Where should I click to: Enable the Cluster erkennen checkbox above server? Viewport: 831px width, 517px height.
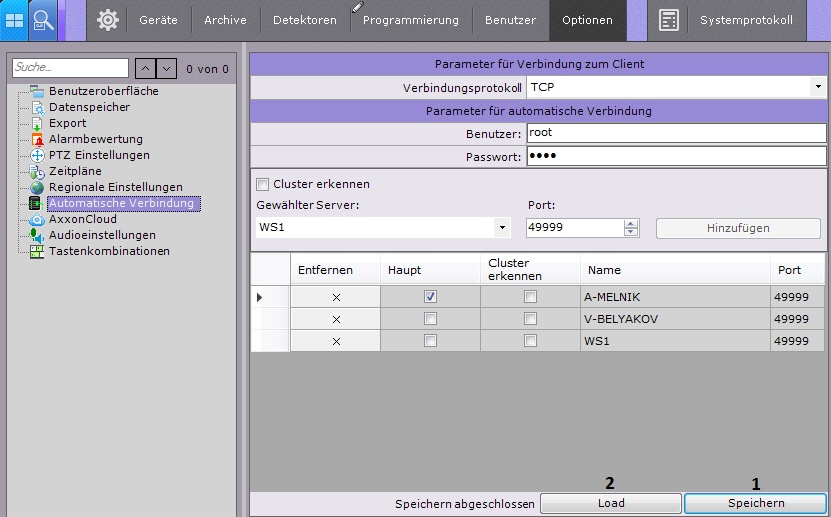pyautogui.click(x=263, y=184)
